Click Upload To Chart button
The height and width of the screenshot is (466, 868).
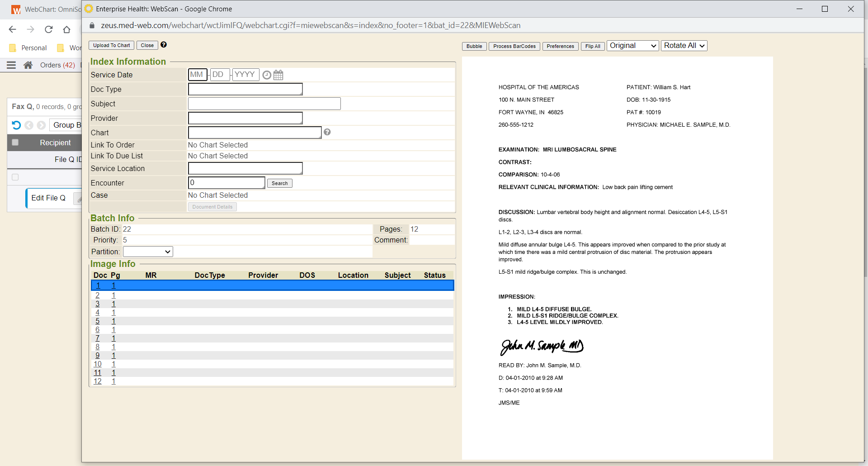coord(111,45)
